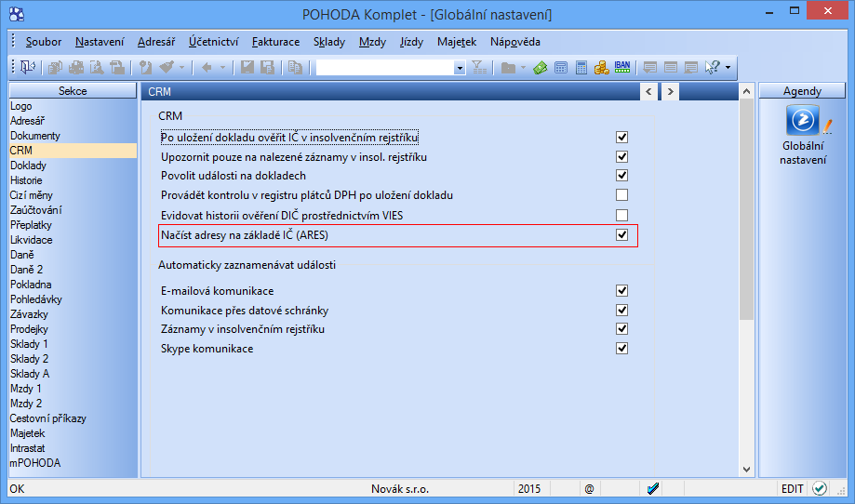This screenshot has height=504, width=855.
Task: Open the Fakturace menu
Action: pyautogui.click(x=275, y=42)
